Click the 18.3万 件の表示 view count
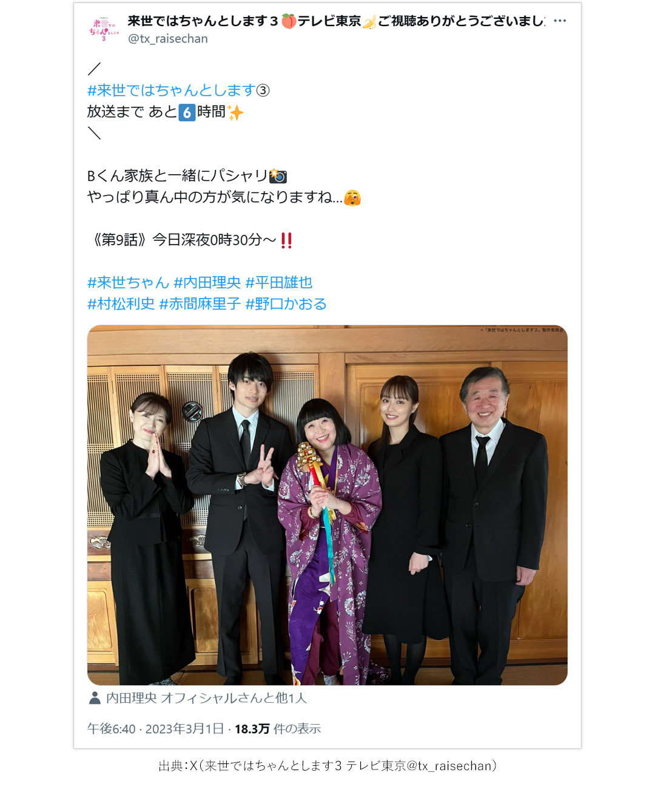 [278, 729]
